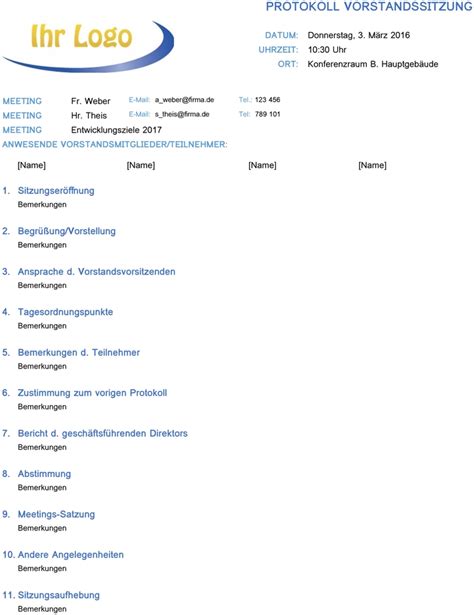Open email s_theis@firma.de
This screenshot has height=615, width=474.
182,115
